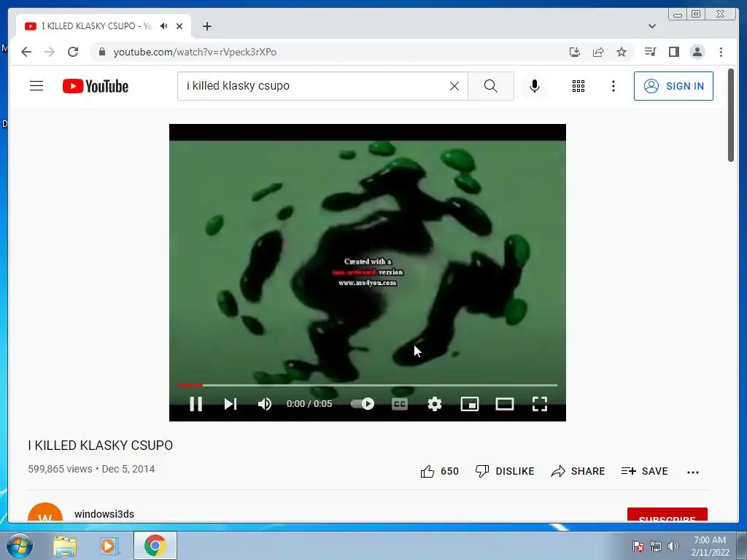This screenshot has width=747, height=560.
Task: Toggle the autoplay switch
Action: [x=363, y=404]
